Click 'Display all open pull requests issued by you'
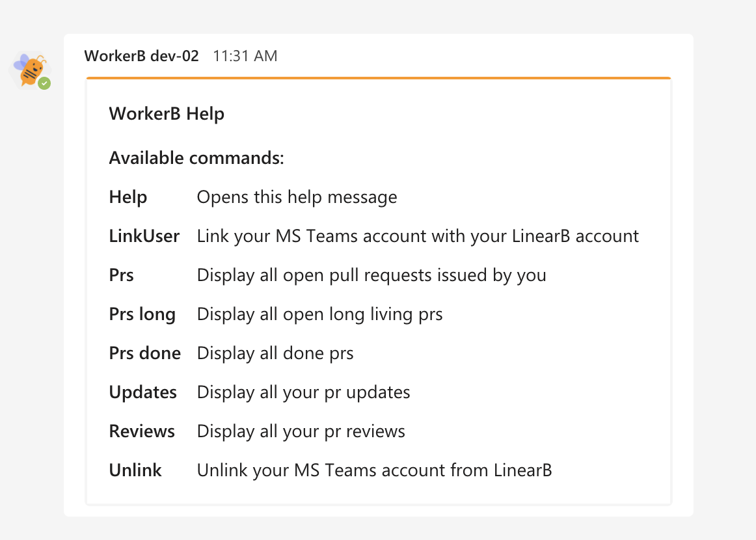The image size is (756, 540). (371, 275)
